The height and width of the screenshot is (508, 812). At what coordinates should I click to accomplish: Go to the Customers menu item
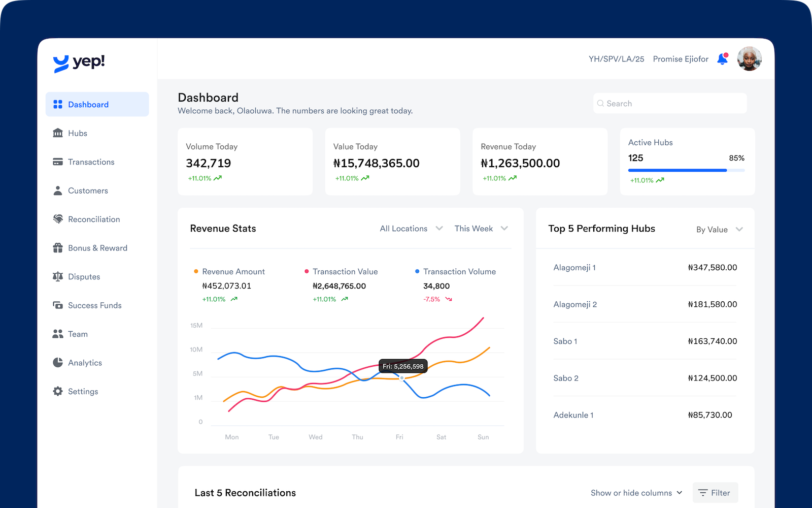click(88, 191)
